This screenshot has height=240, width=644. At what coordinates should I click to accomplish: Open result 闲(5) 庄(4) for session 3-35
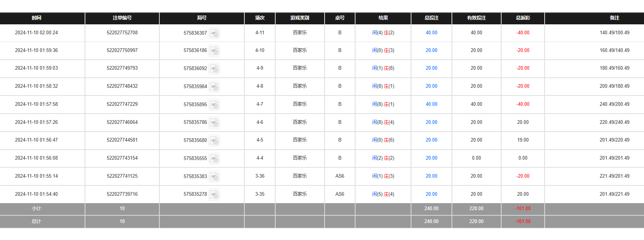pyautogui.click(x=383, y=194)
